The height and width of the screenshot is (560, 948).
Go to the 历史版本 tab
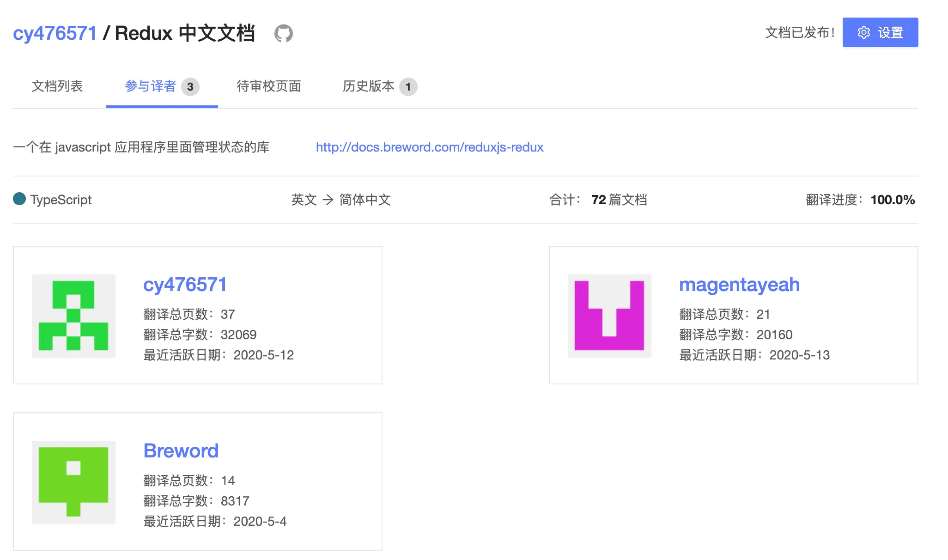[368, 86]
